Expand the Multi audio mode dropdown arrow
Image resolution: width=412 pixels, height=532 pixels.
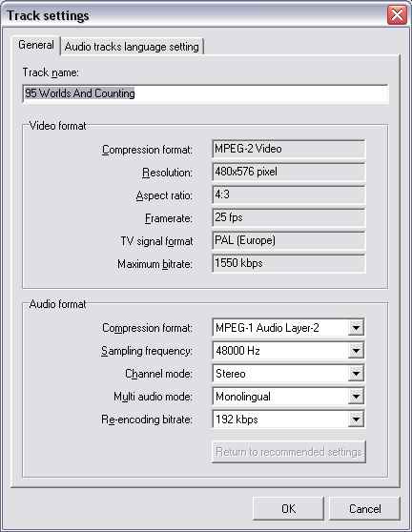[x=356, y=397]
